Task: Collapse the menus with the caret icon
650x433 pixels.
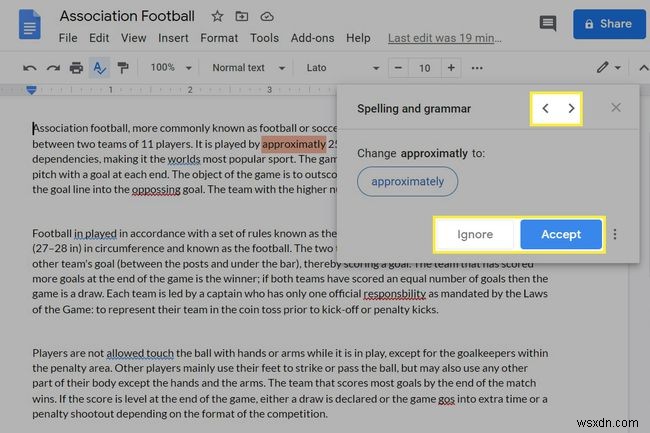Action: (x=643, y=68)
